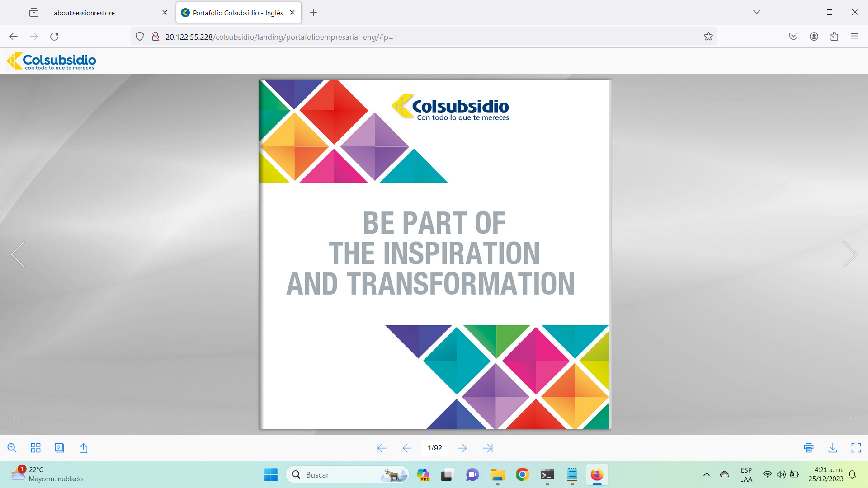Click the share icon in viewer toolbar

(83, 448)
